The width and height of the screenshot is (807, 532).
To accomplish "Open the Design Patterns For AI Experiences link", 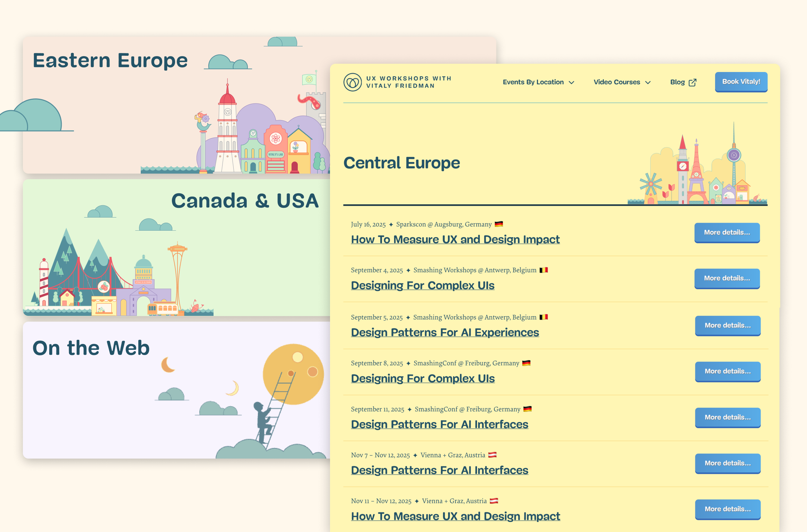I will (445, 332).
